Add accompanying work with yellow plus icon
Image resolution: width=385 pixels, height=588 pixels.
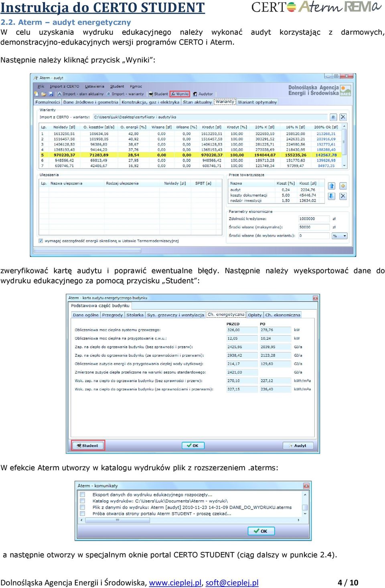pyautogui.click(x=343, y=186)
